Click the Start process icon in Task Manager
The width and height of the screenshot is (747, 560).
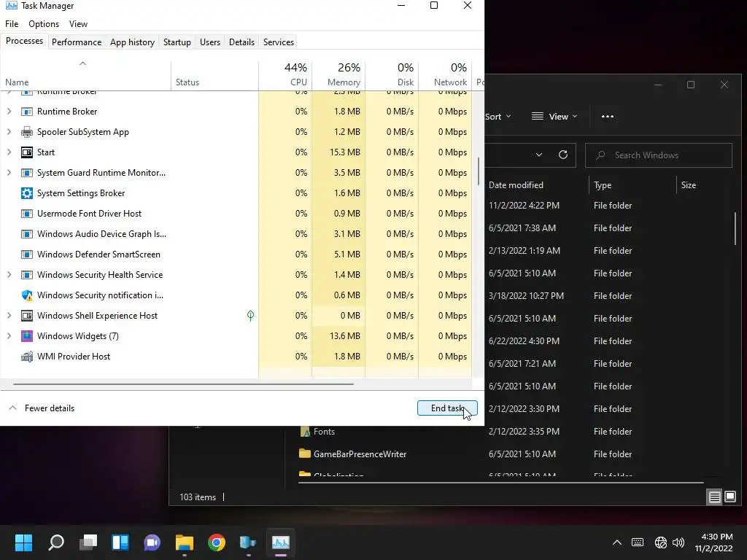coord(27,152)
